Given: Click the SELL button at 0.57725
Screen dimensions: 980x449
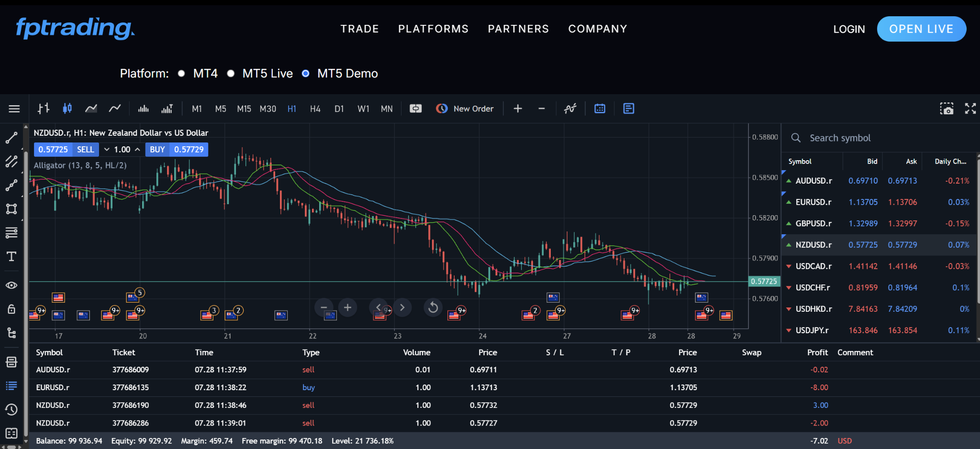Looking at the screenshot, I should (x=67, y=150).
